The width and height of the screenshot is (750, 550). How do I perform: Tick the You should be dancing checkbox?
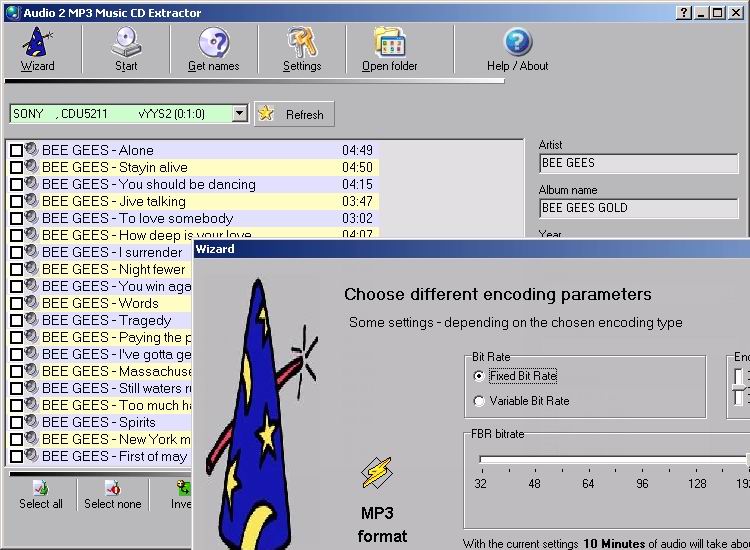(16, 185)
